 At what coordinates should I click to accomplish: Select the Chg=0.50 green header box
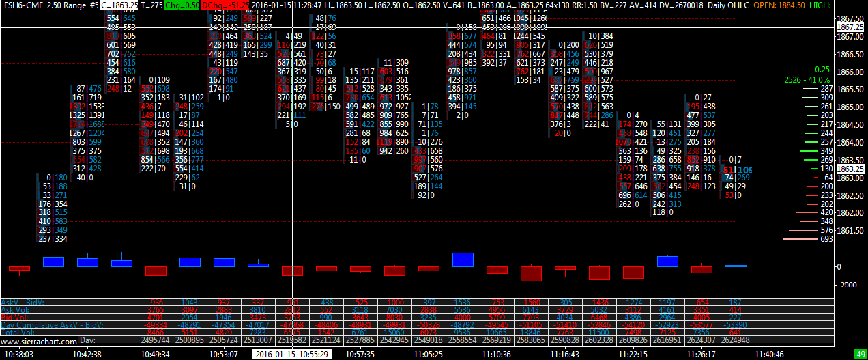coord(183,5)
